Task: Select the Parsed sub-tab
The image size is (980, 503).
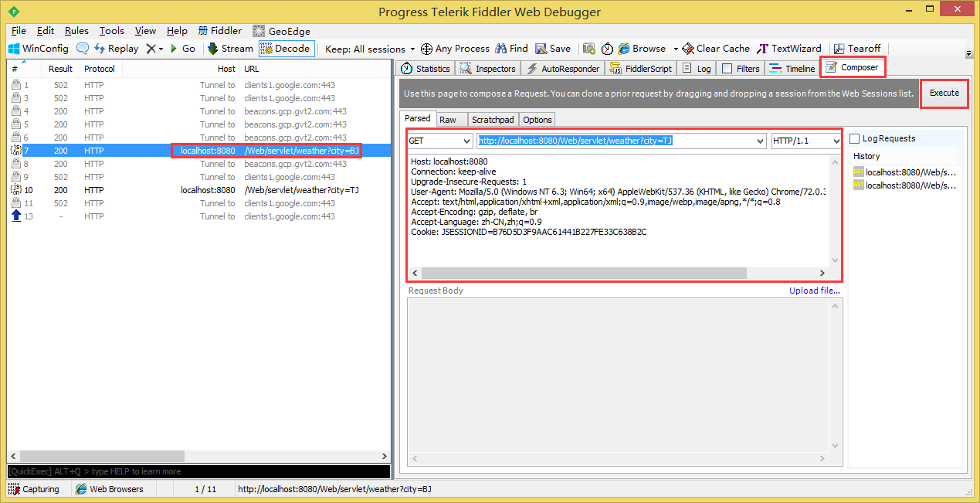Action: (418, 119)
